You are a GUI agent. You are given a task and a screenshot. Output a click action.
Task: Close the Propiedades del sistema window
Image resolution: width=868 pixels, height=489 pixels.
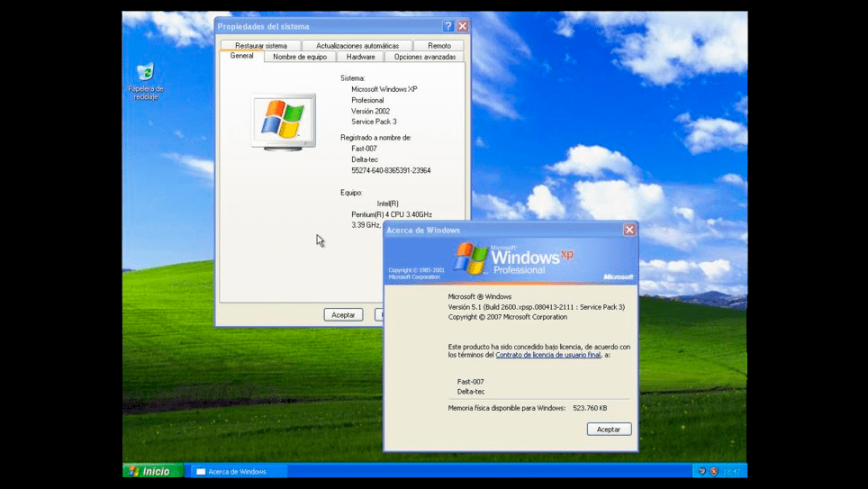pyautogui.click(x=463, y=26)
